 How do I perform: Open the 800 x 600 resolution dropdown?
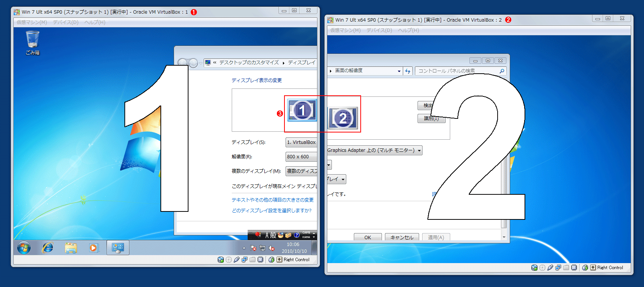pyautogui.click(x=301, y=157)
